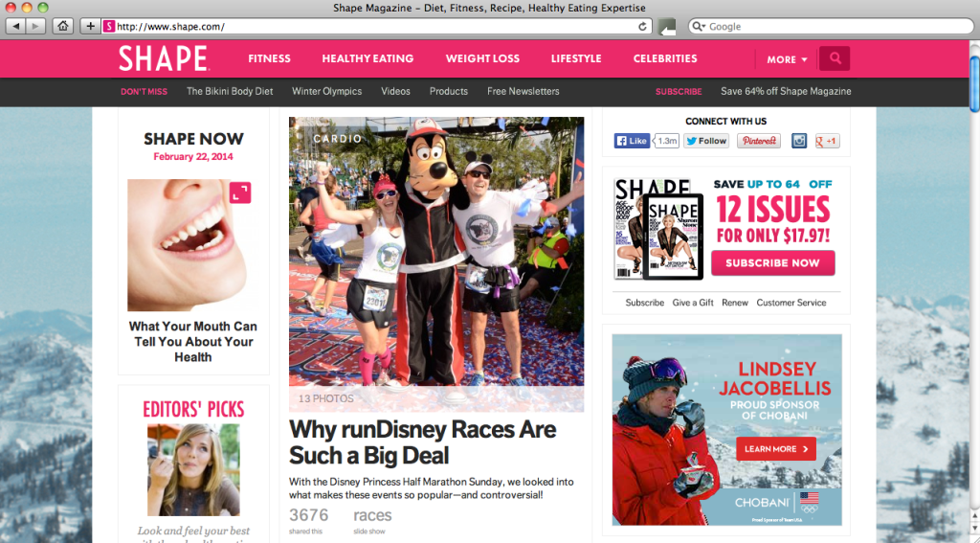Image resolution: width=980 pixels, height=543 pixels.
Task: Click the Subscribe link under magazine ad
Action: [644, 303]
